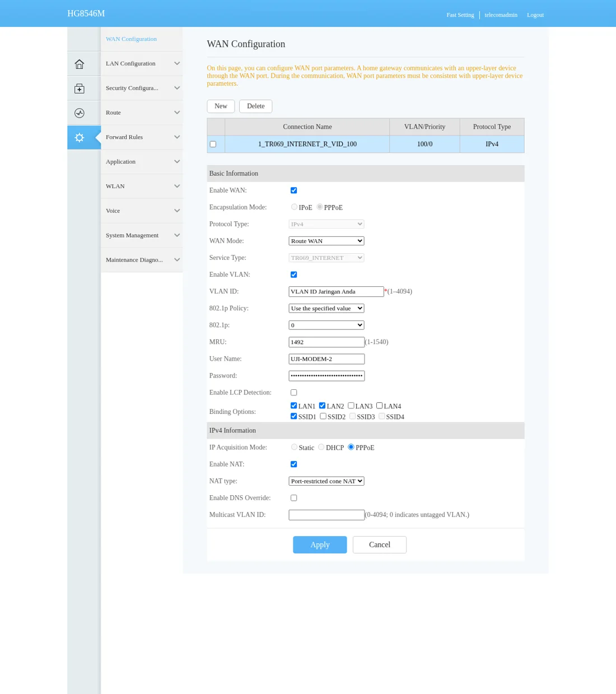616x694 pixels.
Task: Select PPPoE IP acquisition mode radio
Action: coord(351,447)
